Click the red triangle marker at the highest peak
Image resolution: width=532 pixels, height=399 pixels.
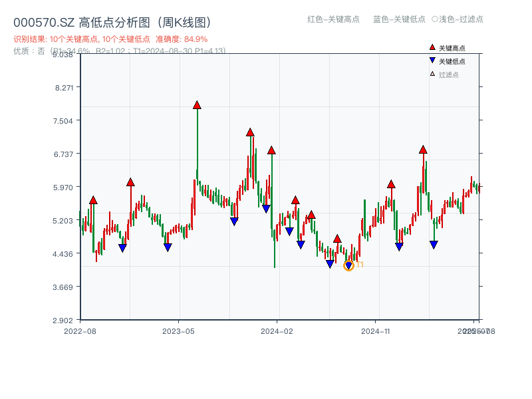pyautogui.click(x=197, y=104)
